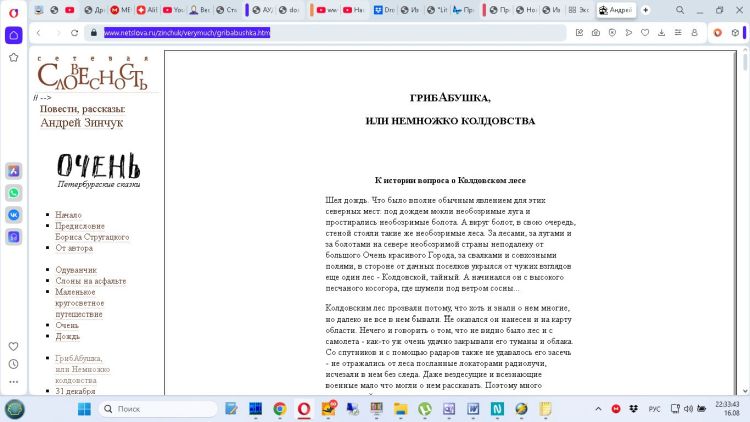Open Aria AI assistant in the sidebar

(x=13, y=171)
